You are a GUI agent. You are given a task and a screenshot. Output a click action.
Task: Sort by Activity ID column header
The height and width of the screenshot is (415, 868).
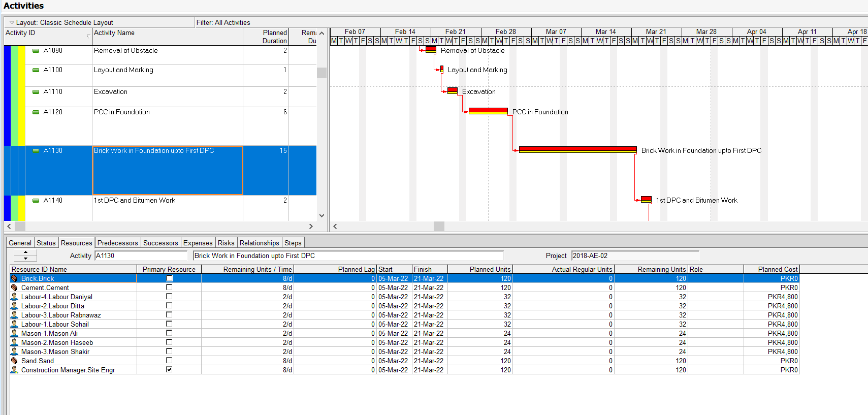(48, 37)
